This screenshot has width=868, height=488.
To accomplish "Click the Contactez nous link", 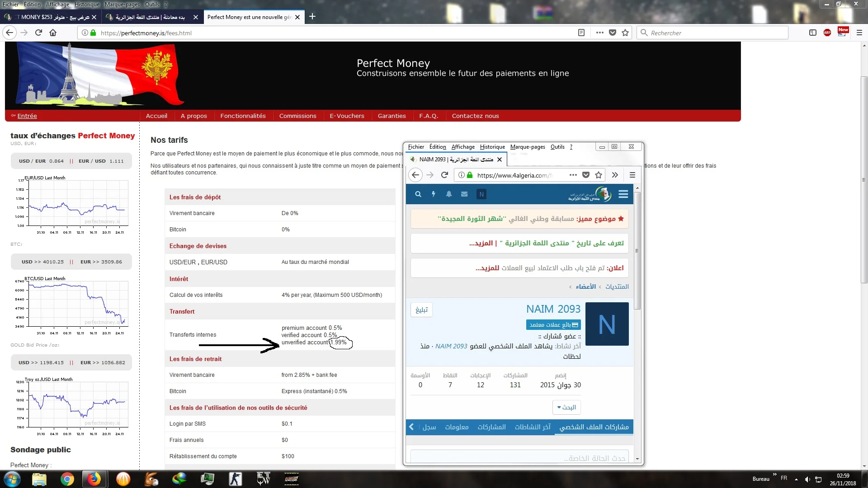I will (x=475, y=116).
